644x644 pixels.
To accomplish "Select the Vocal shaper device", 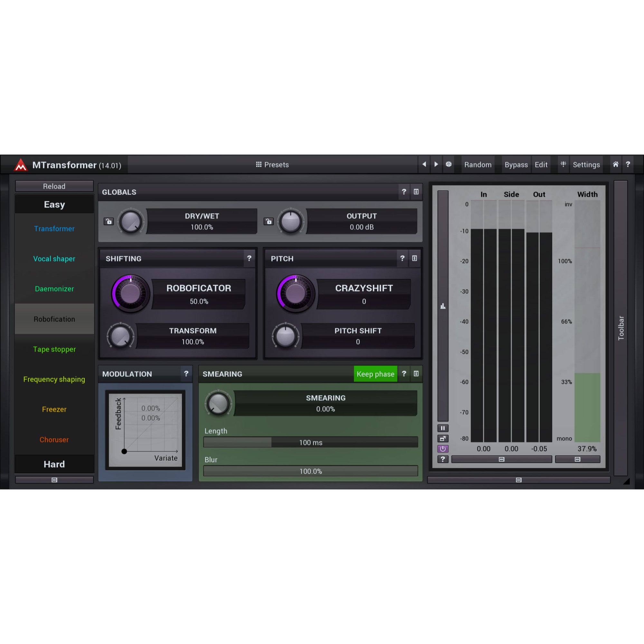I will (54, 259).
